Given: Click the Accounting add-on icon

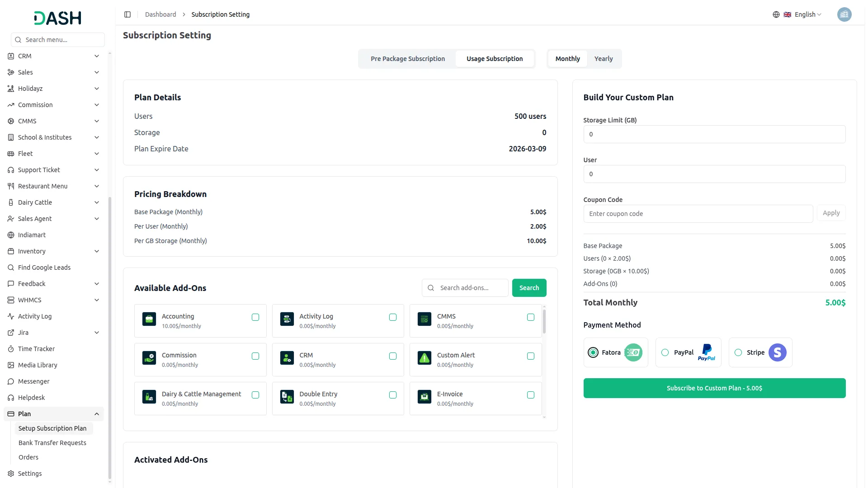Looking at the screenshot, I should (149, 319).
